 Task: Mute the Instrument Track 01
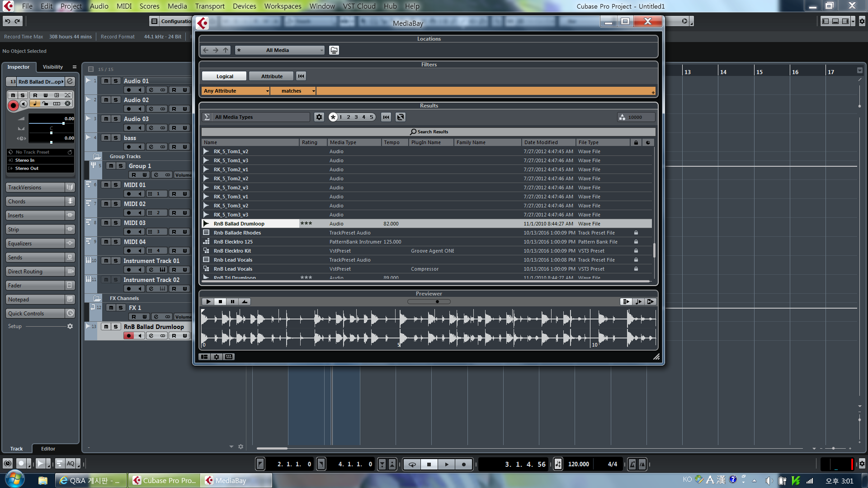click(106, 261)
